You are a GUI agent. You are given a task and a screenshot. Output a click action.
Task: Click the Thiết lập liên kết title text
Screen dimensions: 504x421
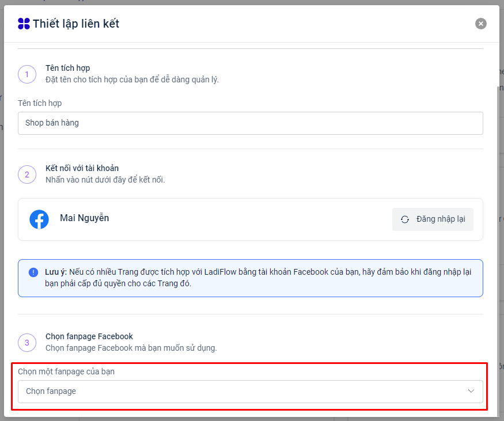76,24
